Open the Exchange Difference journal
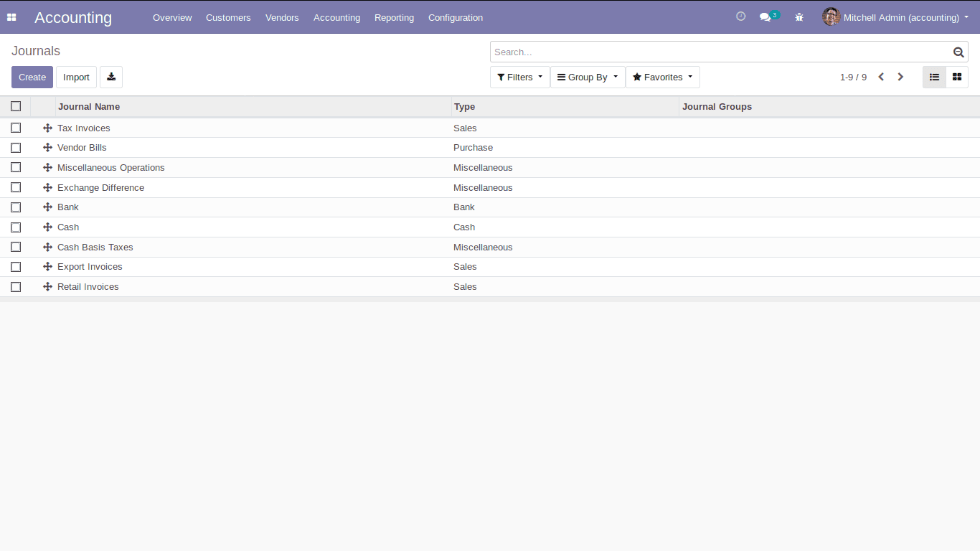 coord(100,187)
